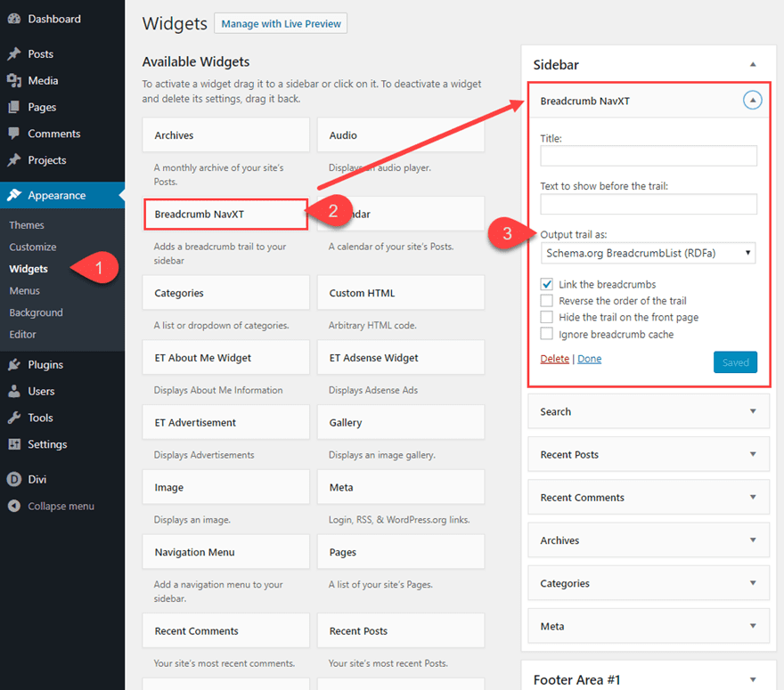Select the Recent Comments available widget

pos(226,630)
